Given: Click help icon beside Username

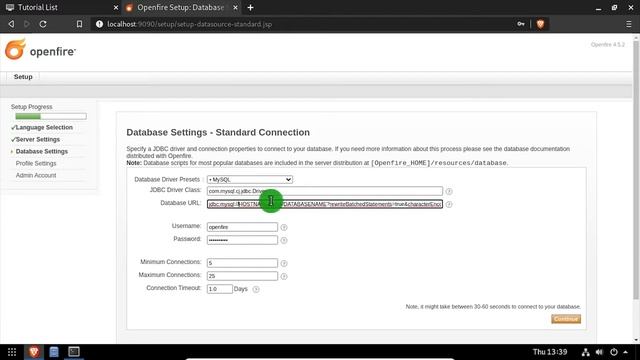Looking at the screenshot, I should (x=284, y=227).
